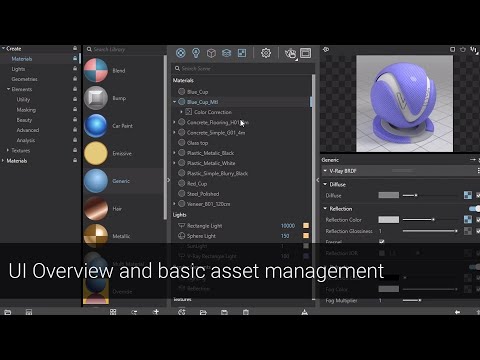
Task: Click the Reflection Glossiness slider
Action: [430, 231]
